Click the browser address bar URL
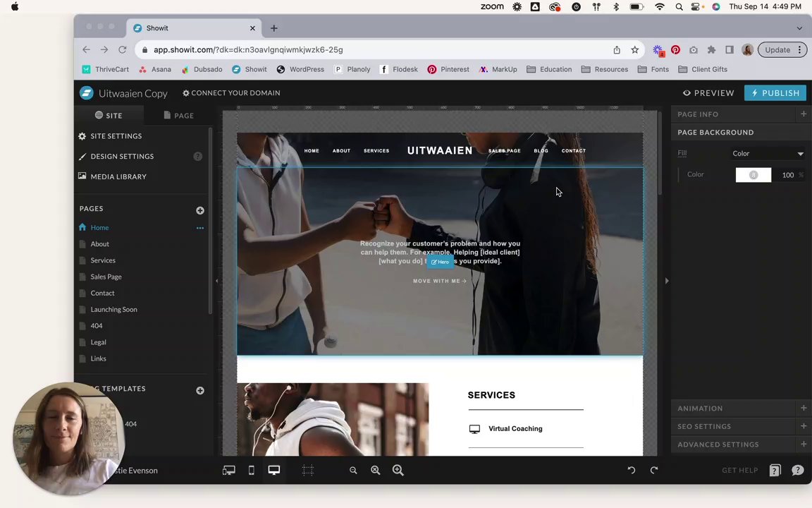812x508 pixels. pos(248,50)
